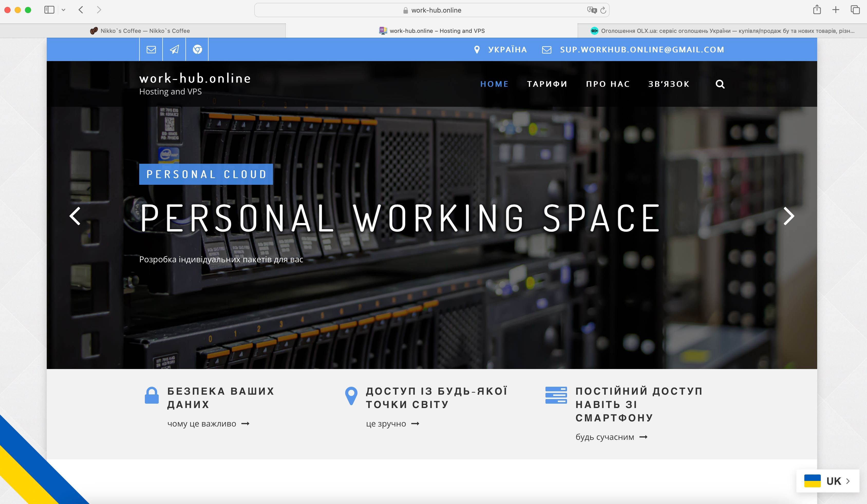Open the Telegram paper plane icon

click(x=174, y=50)
